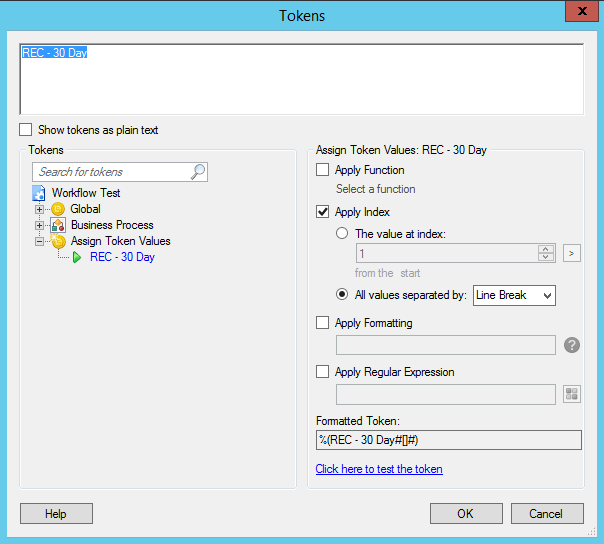604x544 pixels.
Task: Click the Assign Token Values coin icon
Action: [x=58, y=241]
